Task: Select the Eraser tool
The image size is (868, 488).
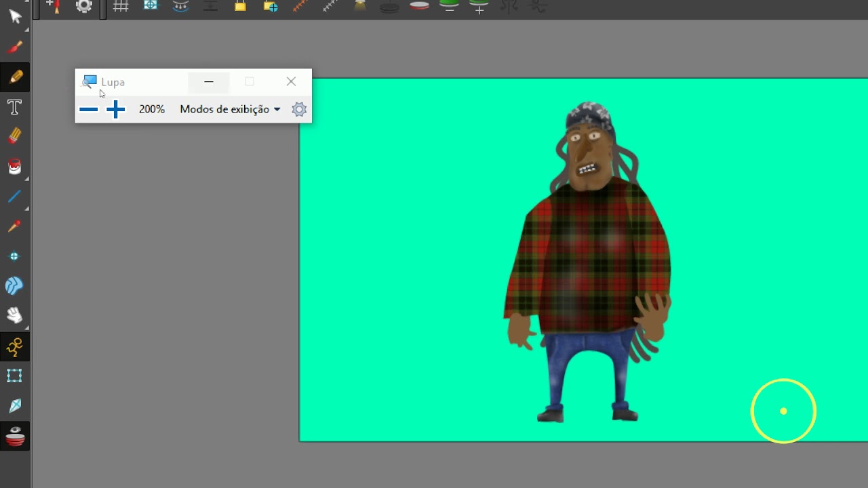Action: point(15,136)
